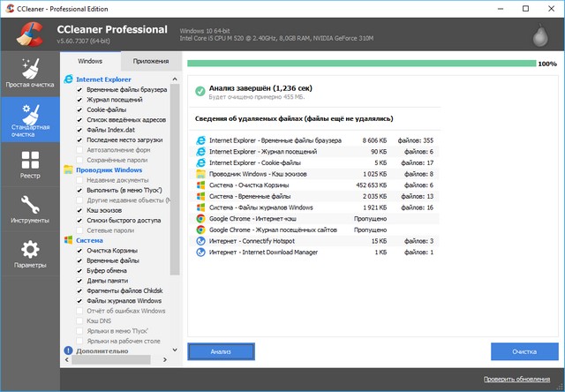Open the Инструменты wrench section
The width and height of the screenshot is (565, 392).
coord(29,210)
